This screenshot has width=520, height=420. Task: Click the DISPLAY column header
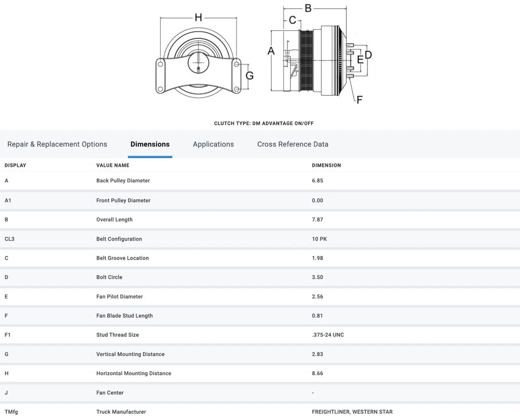(16, 165)
